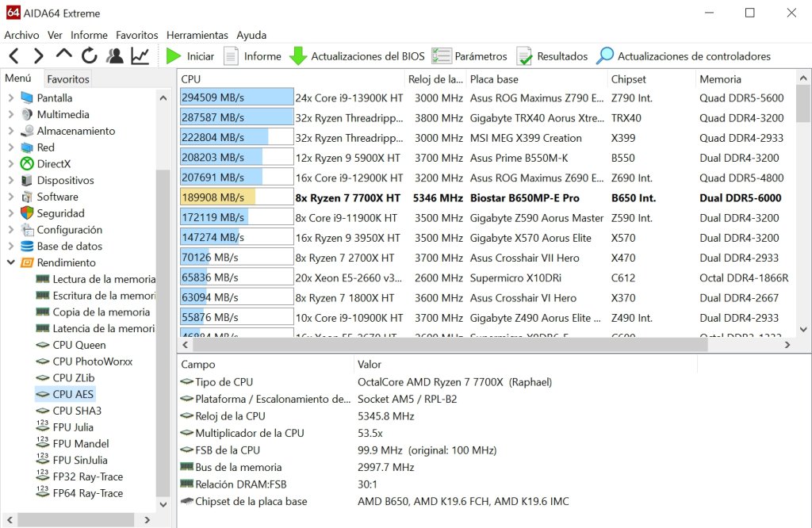Open the Herramientas menu
Image resolution: width=812 pixels, height=528 pixels.
pyautogui.click(x=197, y=35)
